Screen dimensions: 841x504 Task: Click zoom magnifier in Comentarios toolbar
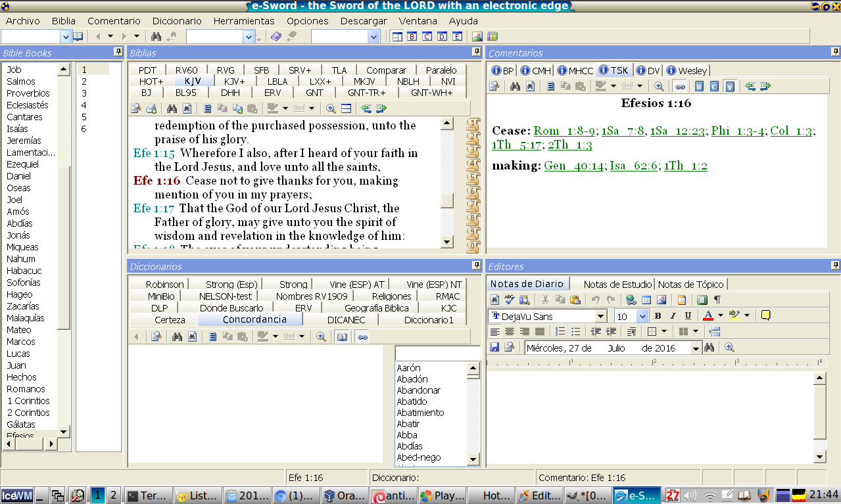[x=659, y=86]
